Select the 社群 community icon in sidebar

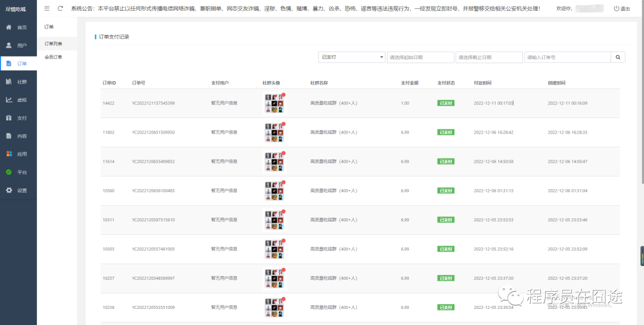click(x=9, y=82)
